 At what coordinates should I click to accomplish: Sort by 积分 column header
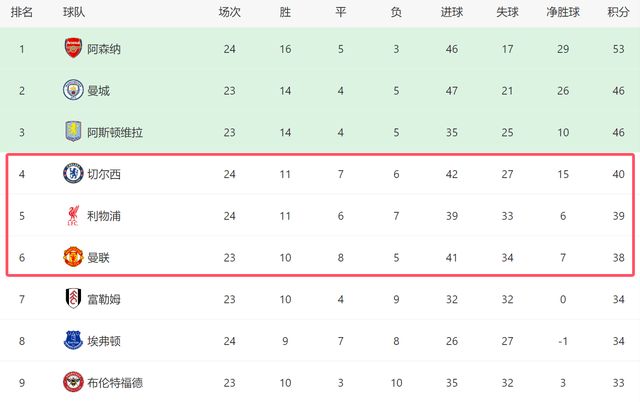(x=619, y=13)
